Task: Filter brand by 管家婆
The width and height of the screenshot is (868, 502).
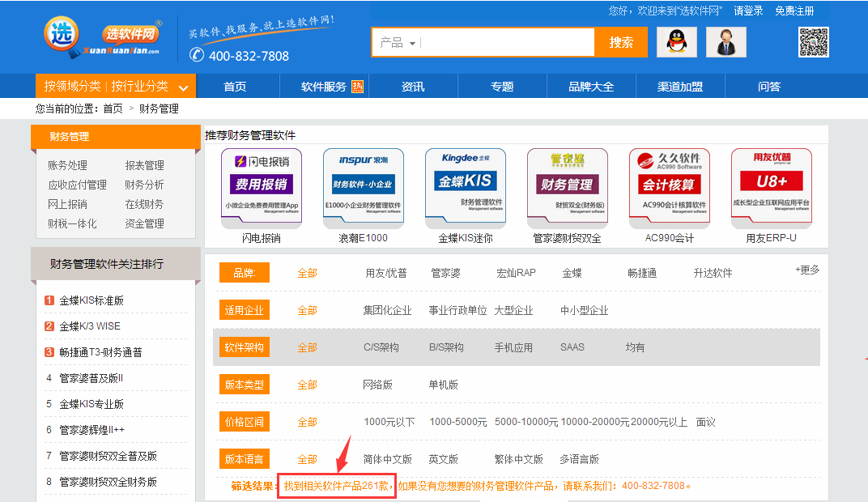Action: point(445,273)
